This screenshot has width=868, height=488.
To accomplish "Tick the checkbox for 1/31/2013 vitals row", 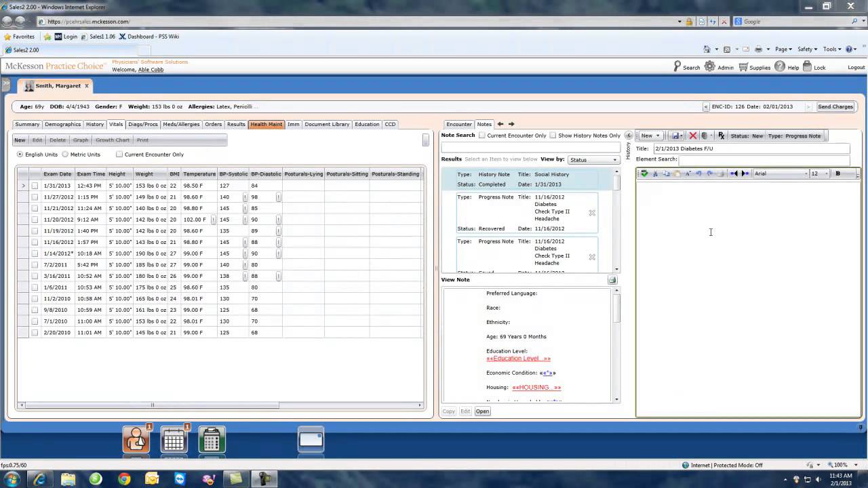I will point(35,186).
